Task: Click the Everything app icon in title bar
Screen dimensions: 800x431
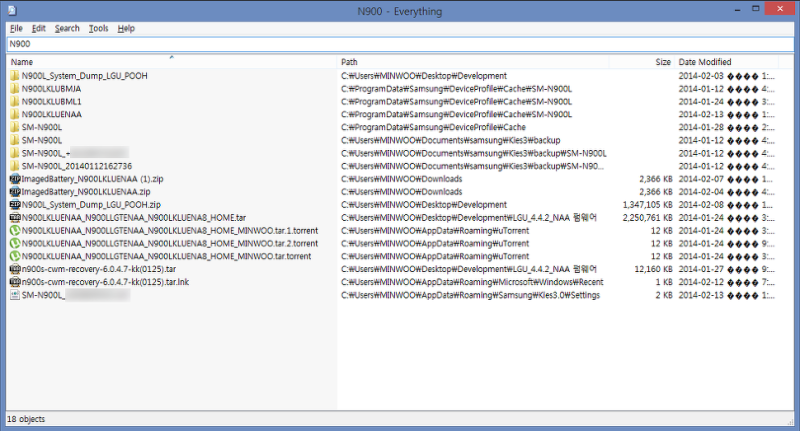Action: 12,10
